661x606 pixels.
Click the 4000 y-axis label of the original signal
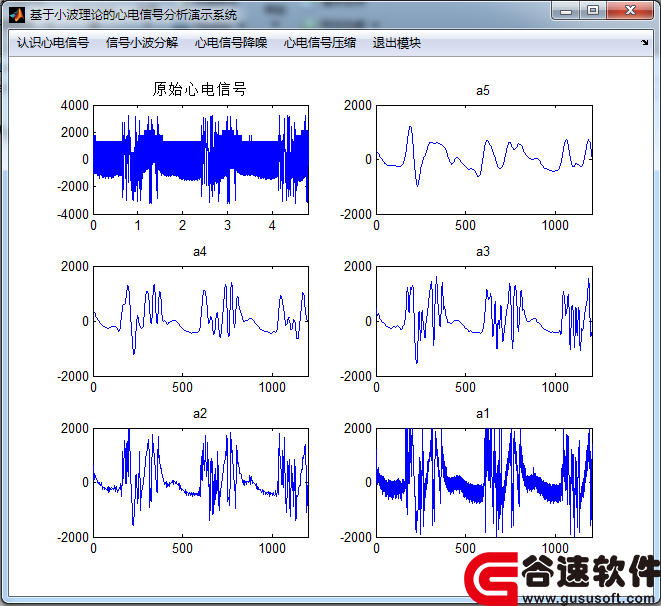click(75, 105)
